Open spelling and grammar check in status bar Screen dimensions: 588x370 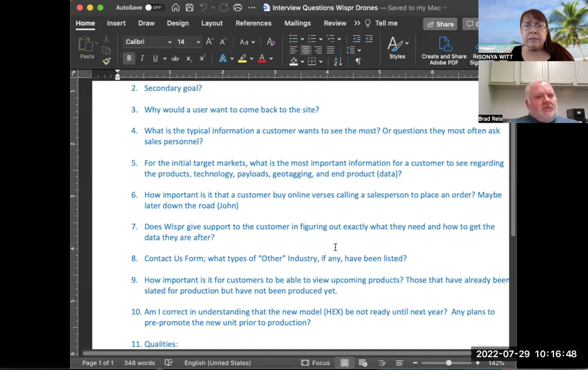(x=169, y=363)
